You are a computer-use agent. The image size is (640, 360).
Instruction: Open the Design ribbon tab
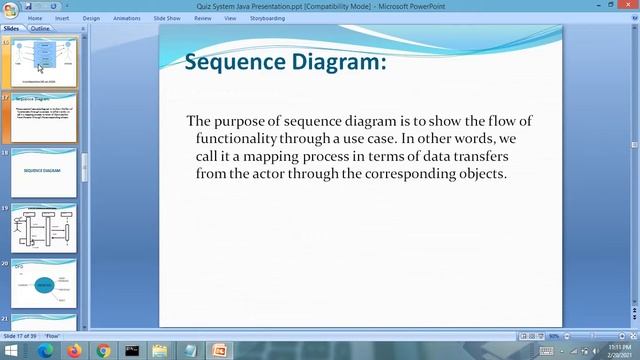point(91,18)
